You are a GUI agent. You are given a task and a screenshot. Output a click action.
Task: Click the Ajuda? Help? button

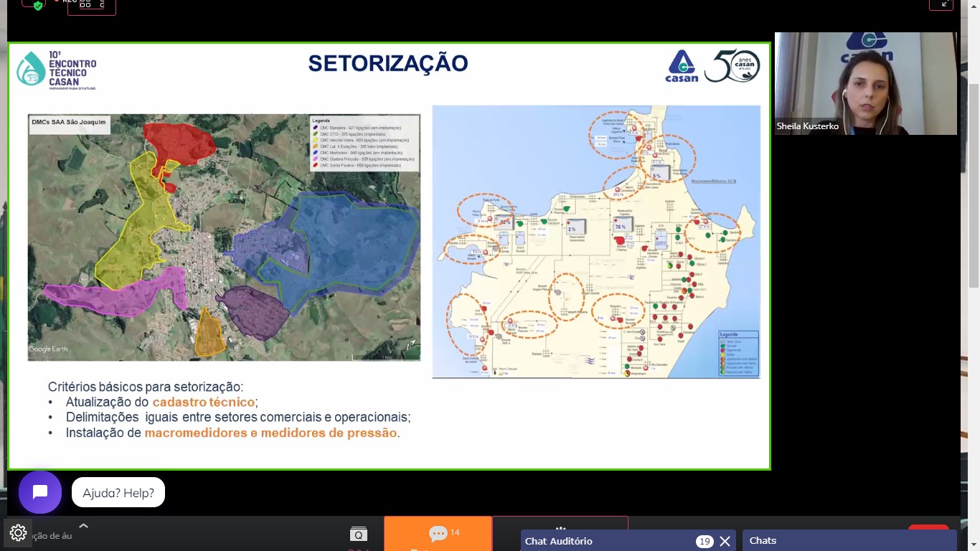118,493
